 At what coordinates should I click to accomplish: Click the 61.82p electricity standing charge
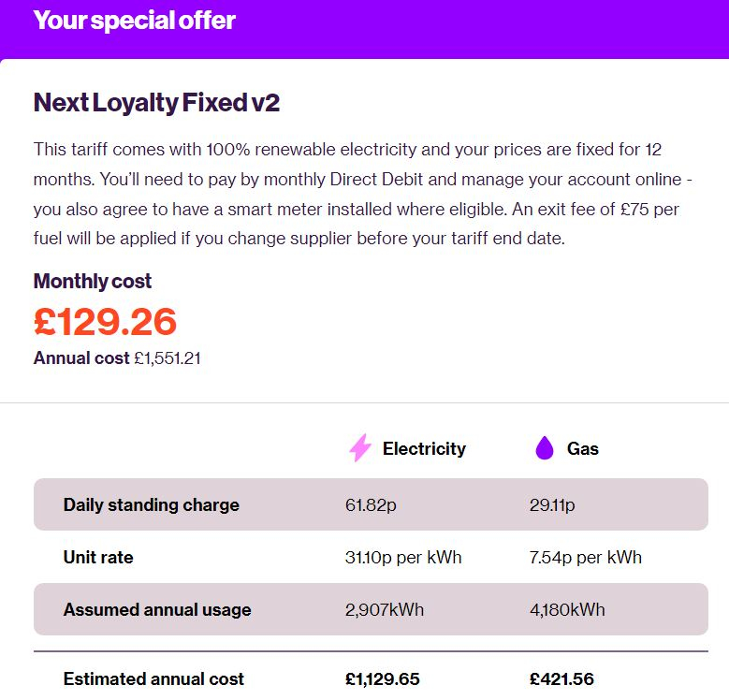[x=371, y=504]
